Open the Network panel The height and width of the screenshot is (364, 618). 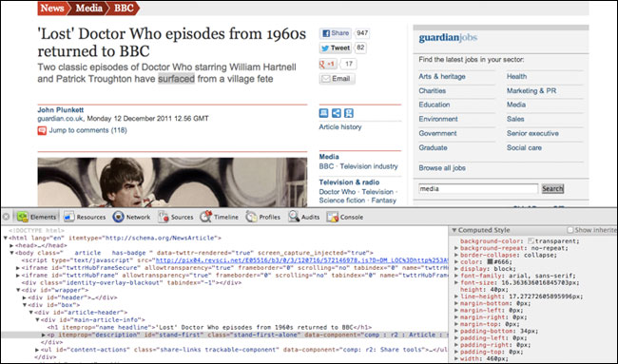click(x=131, y=217)
